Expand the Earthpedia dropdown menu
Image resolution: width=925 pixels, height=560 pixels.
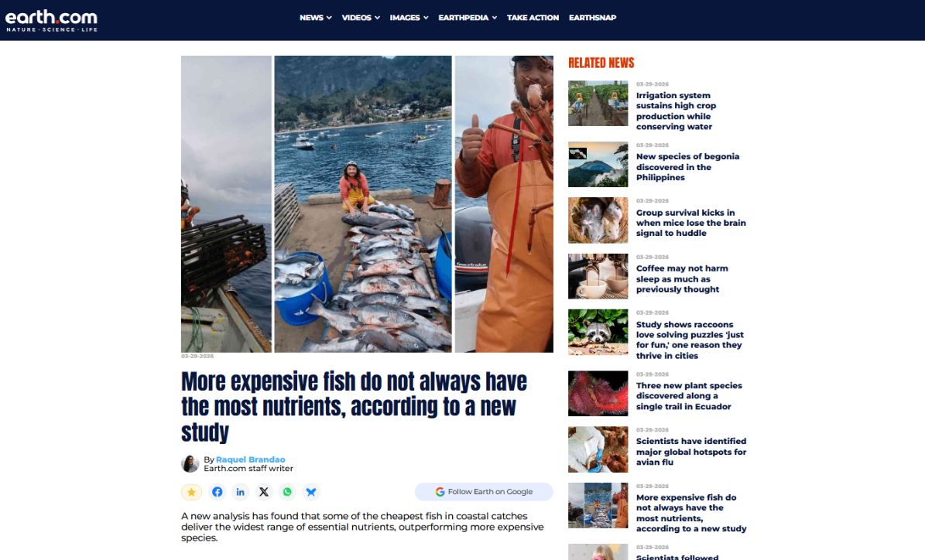[x=468, y=18]
